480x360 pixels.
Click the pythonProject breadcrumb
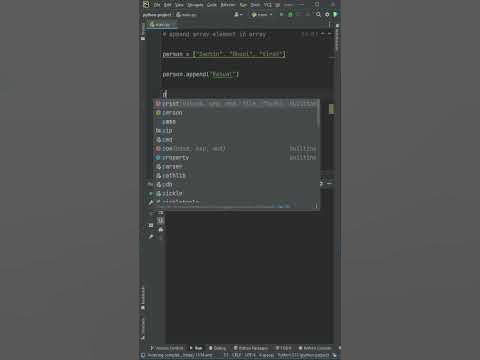coord(157,15)
